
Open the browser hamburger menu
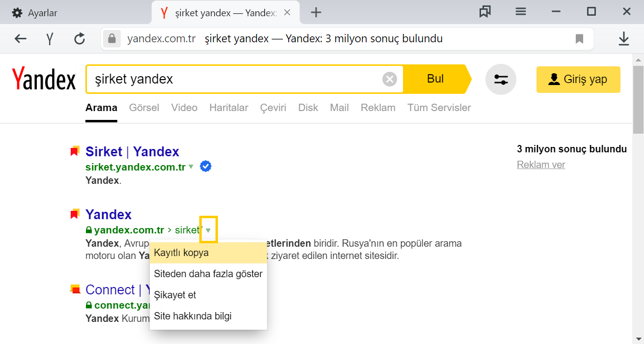pos(521,12)
